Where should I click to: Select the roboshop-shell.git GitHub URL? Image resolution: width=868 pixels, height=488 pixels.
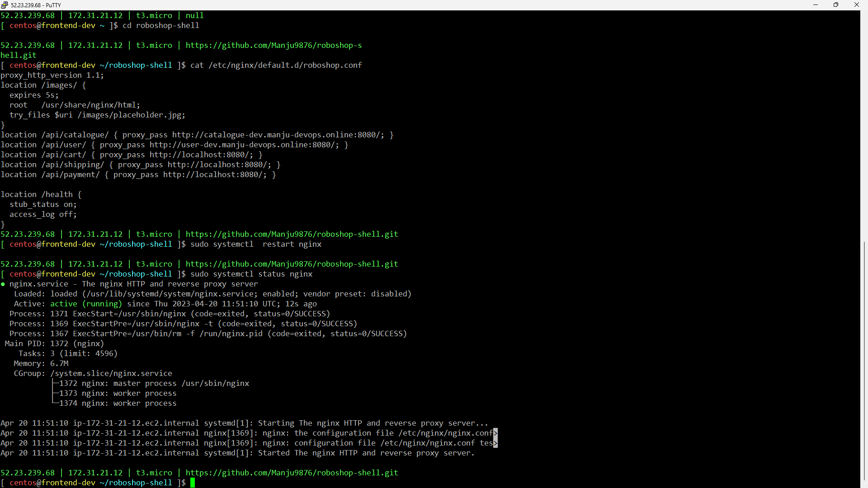click(292, 234)
